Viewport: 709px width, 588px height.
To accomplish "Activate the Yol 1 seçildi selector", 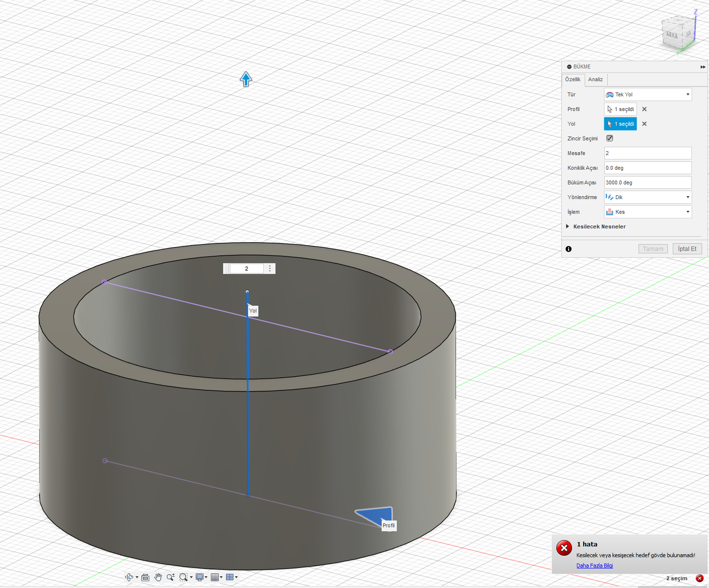I will pos(620,124).
